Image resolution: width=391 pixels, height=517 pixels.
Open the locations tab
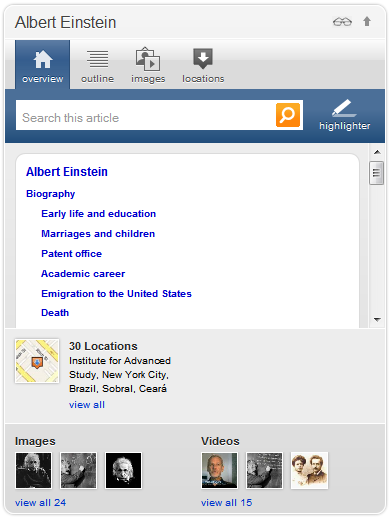pos(203,65)
